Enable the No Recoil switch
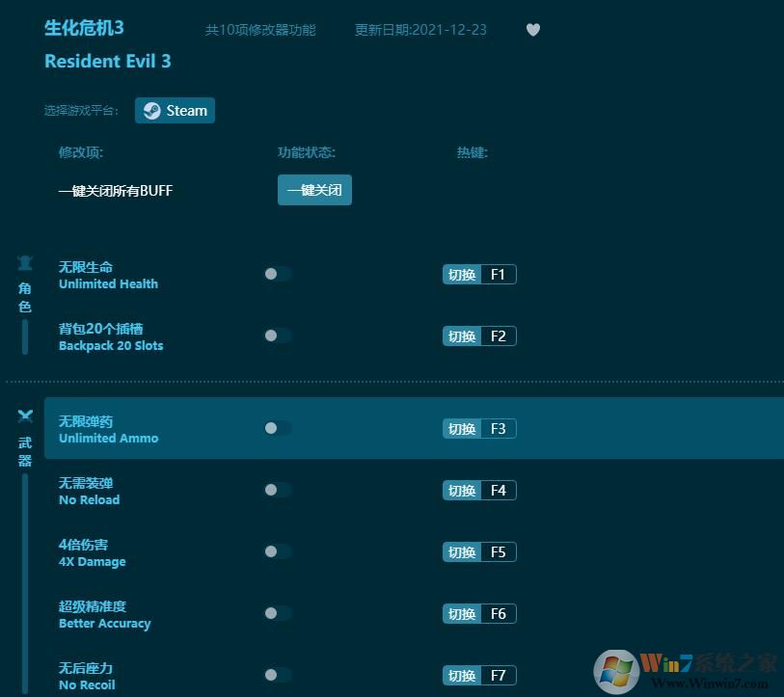Viewport: 784px width, 697px height. [x=278, y=675]
